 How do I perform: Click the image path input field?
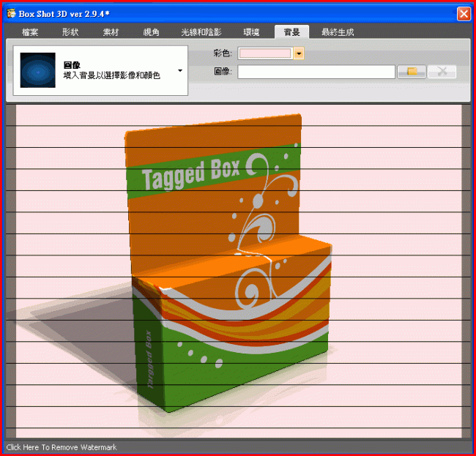click(316, 71)
